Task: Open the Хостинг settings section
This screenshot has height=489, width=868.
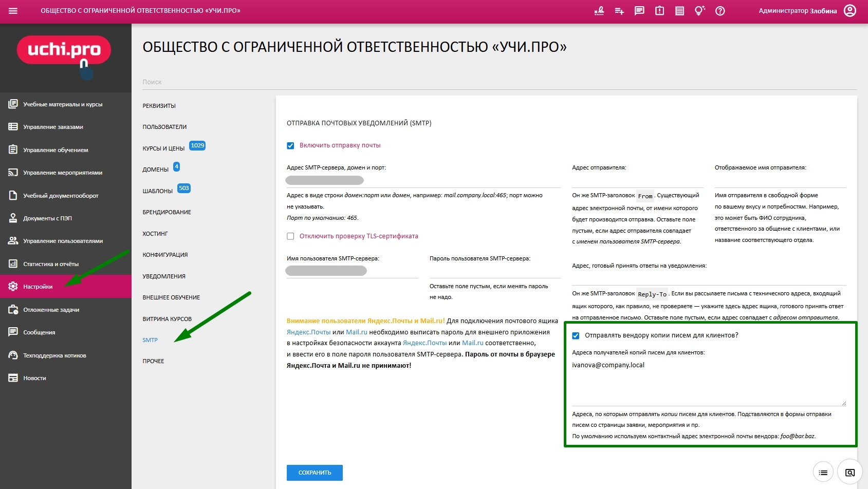Action: click(155, 234)
